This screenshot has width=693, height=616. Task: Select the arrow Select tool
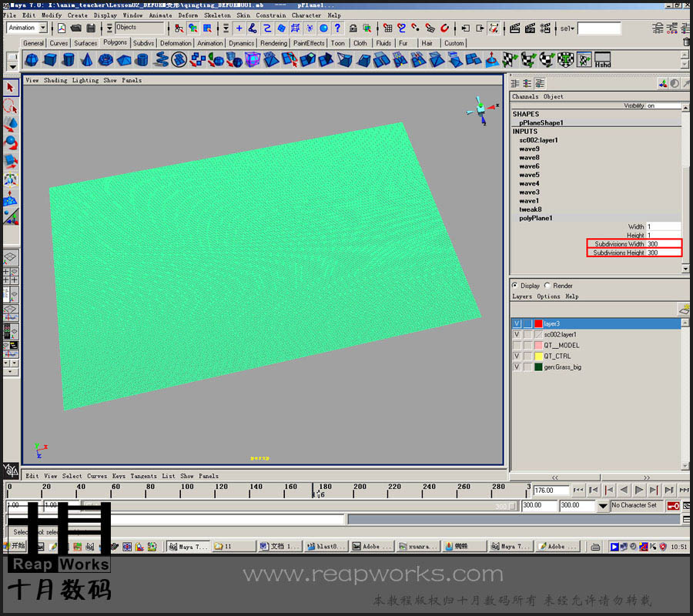tap(11, 88)
